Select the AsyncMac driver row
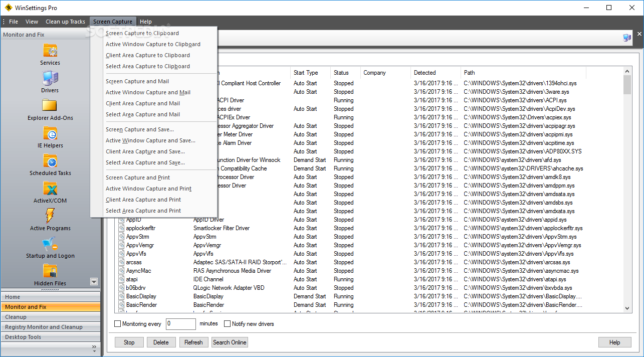The image size is (644, 357). point(370,271)
